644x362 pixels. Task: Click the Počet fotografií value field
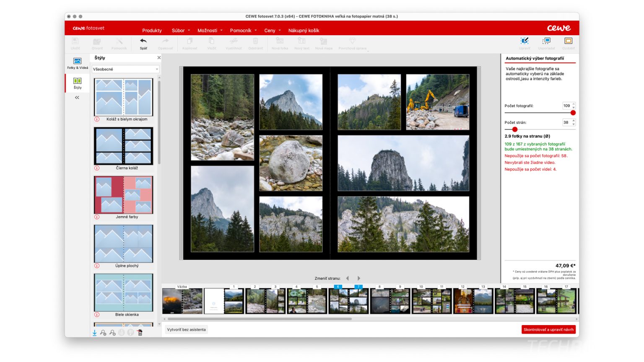click(567, 106)
